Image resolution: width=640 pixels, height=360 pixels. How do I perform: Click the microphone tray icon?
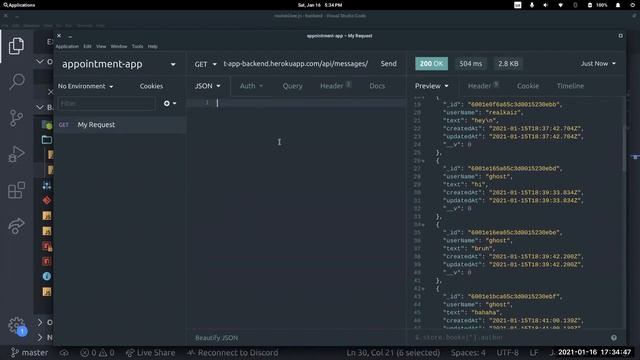pos(531,5)
